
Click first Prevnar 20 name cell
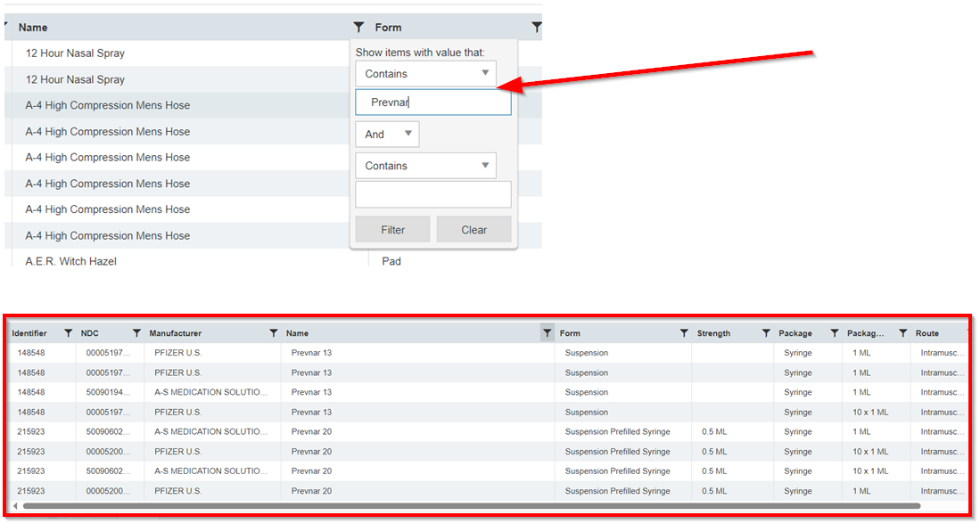pyautogui.click(x=311, y=431)
